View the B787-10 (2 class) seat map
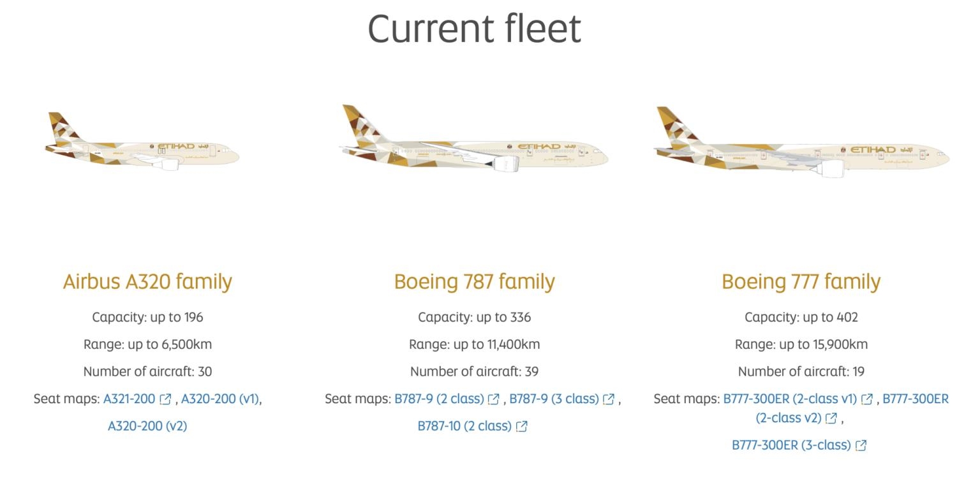Viewport: 980px width, 502px height. point(464,426)
